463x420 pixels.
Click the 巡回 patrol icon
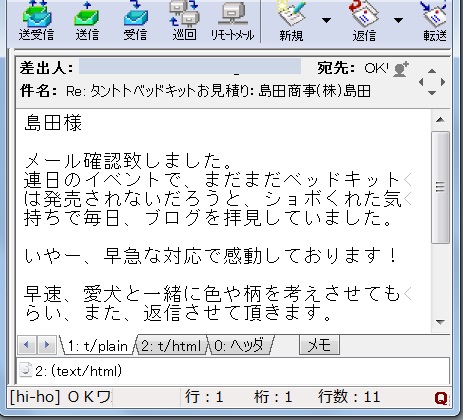coord(184,21)
